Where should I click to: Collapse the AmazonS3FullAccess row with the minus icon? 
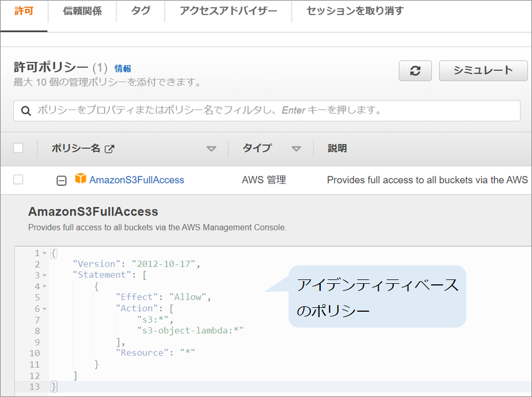[62, 180]
